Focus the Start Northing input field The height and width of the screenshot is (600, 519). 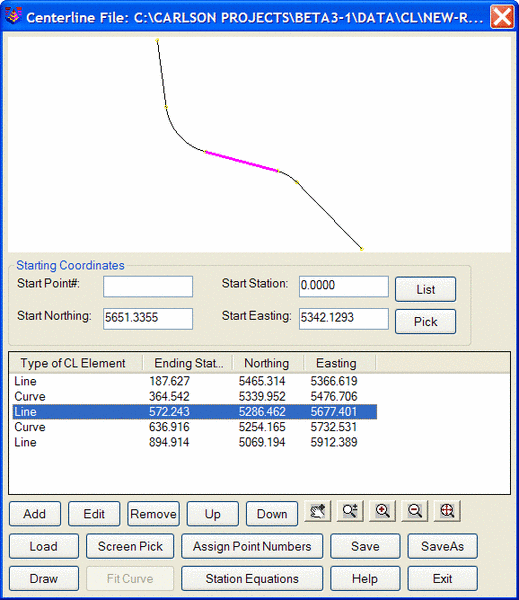point(148,319)
